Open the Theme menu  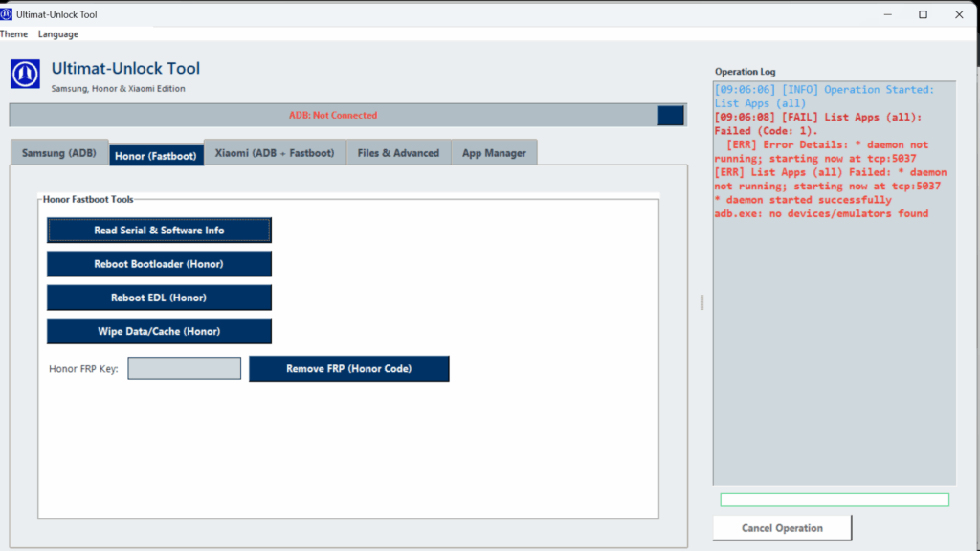pos(13,34)
